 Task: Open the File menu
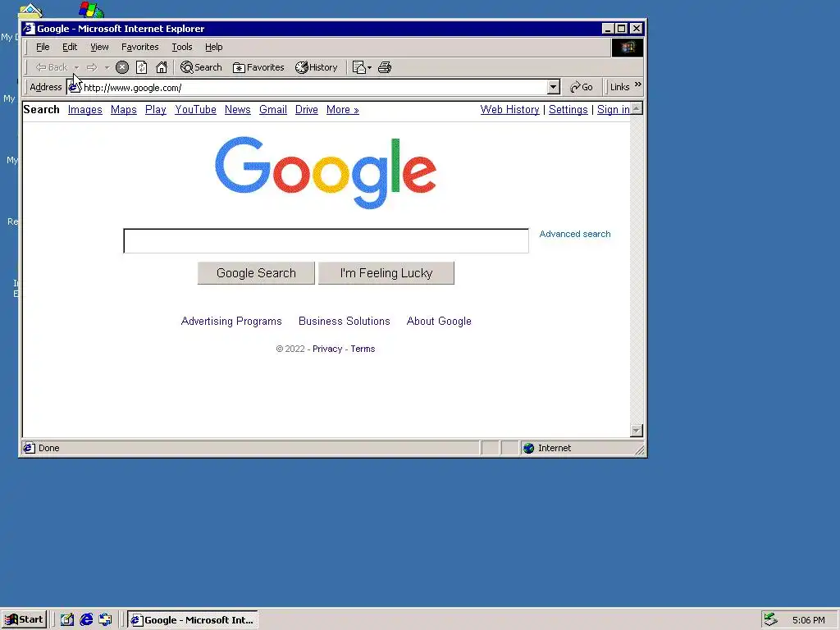pos(43,47)
